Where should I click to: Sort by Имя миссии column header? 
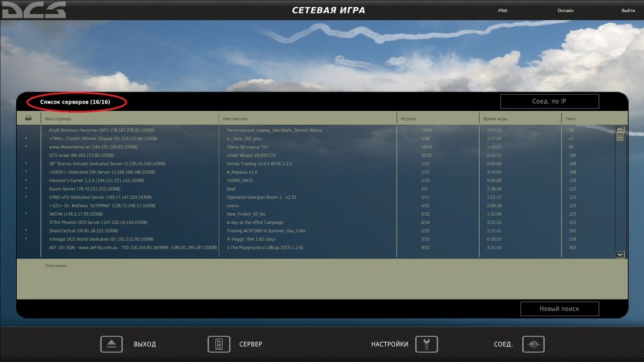coord(235,119)
